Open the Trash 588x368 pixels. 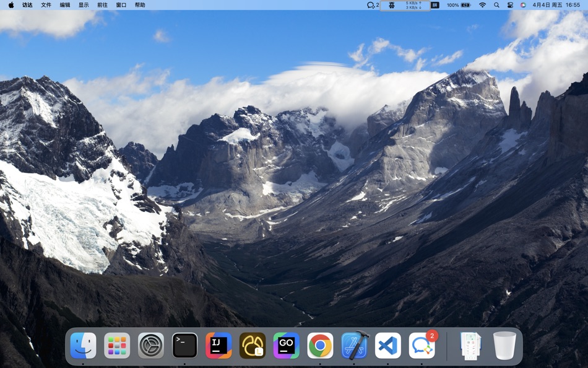505,345
